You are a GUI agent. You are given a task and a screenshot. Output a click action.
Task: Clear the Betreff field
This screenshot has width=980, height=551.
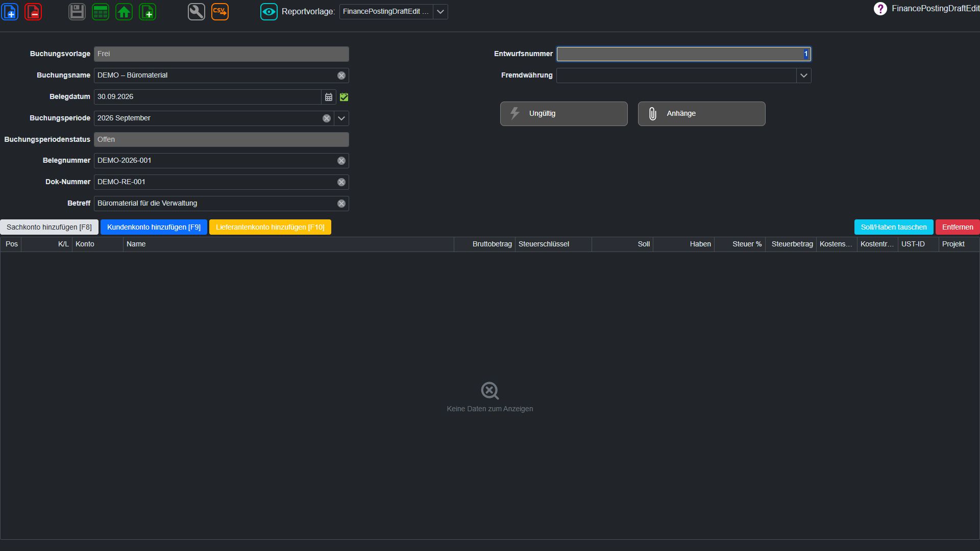pos(341,204)
